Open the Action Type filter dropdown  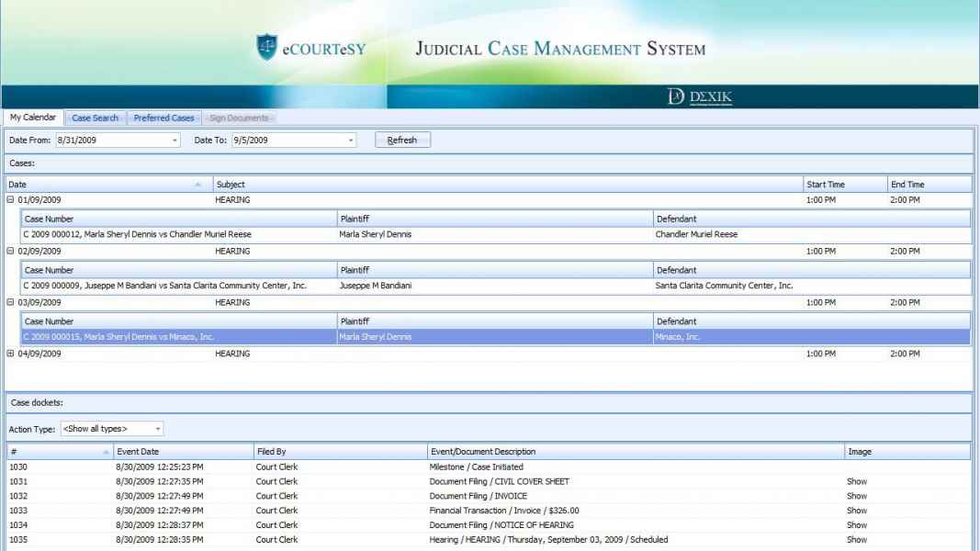pyautogui.click(x=158, y=429)
